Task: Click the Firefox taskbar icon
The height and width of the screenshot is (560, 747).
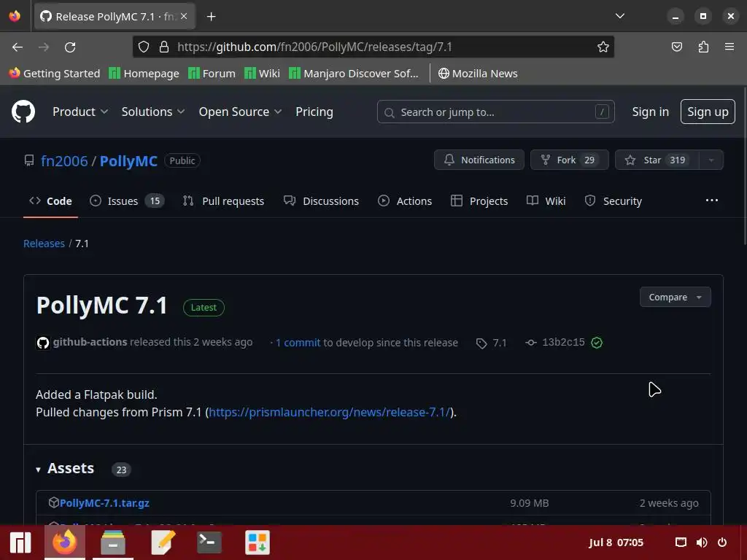Action: (x=64, y=542)
